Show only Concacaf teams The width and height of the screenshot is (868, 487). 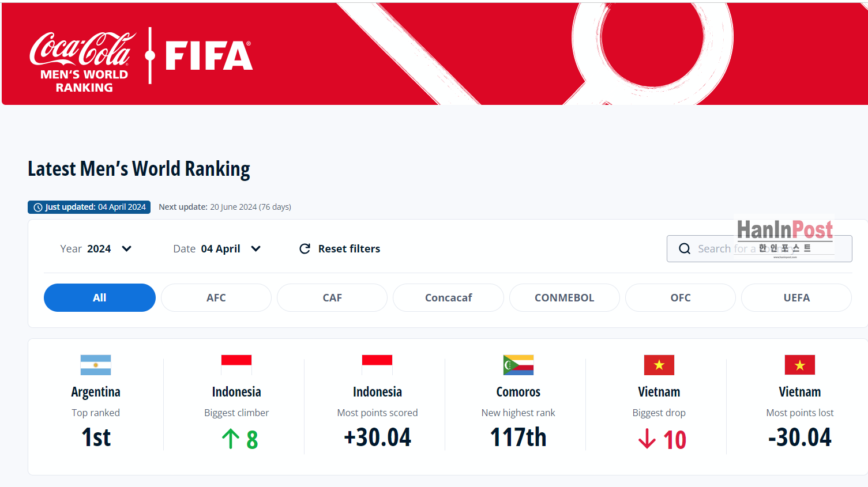point(448,297)
